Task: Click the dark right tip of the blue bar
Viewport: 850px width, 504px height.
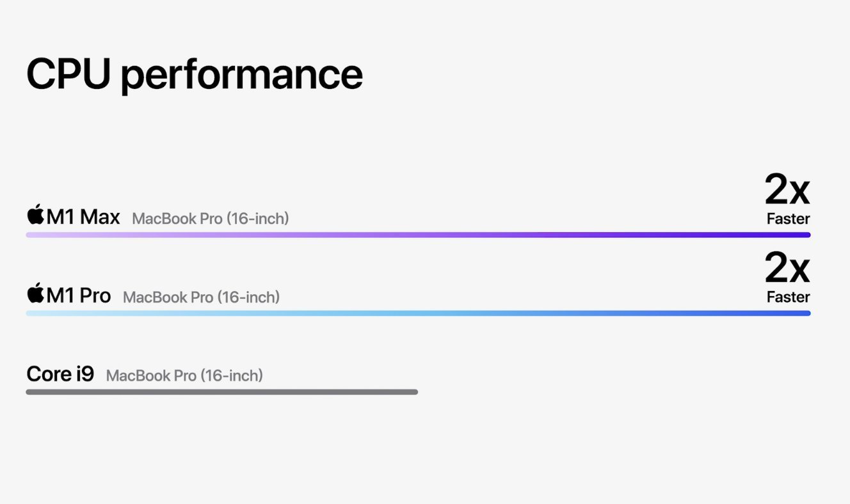Action: (x=806, y=313)
